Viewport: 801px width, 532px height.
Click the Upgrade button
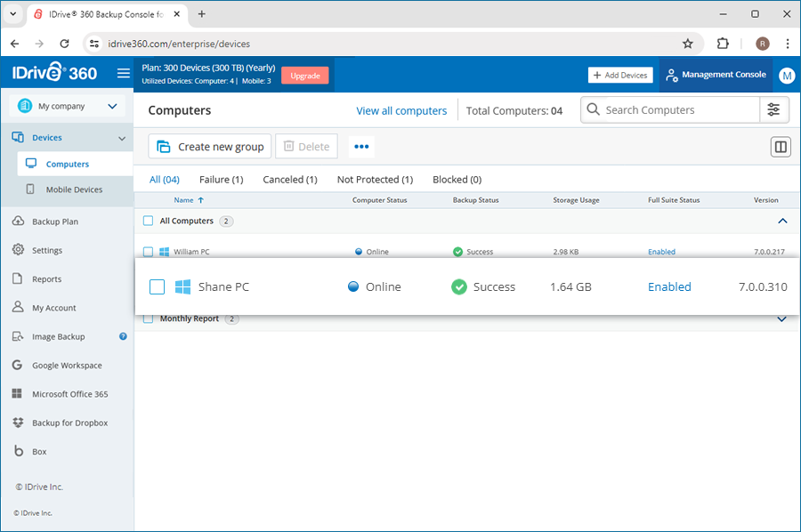click(305, 76)
